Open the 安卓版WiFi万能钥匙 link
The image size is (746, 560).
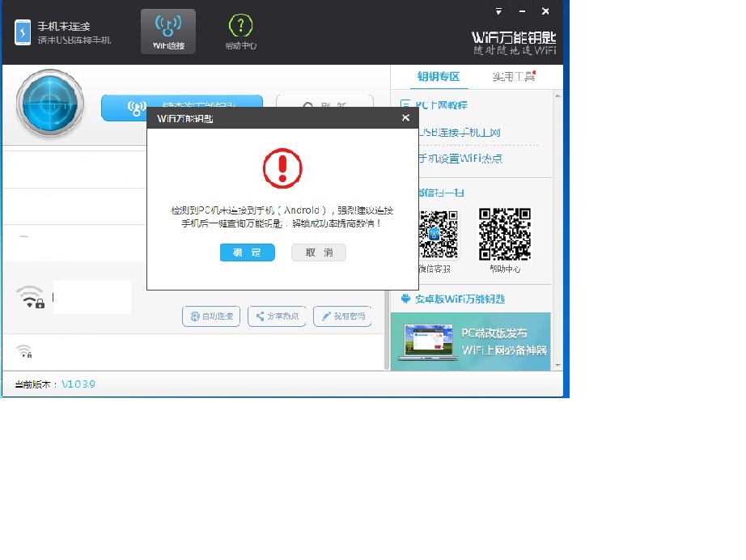[x=460, y=299]
